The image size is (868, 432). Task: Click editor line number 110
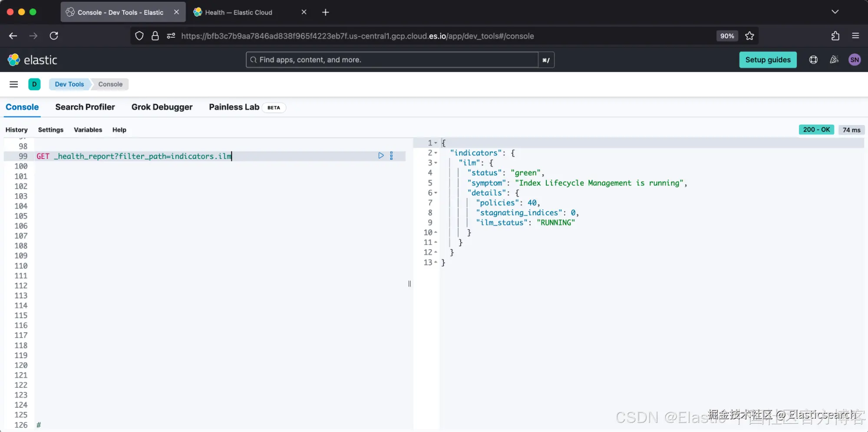coord(21,266)
